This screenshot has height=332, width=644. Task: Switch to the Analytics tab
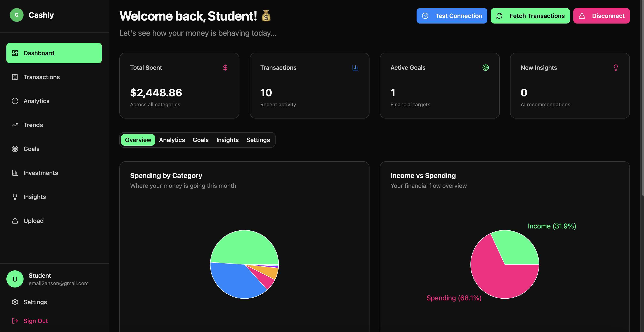coord(172,140)
